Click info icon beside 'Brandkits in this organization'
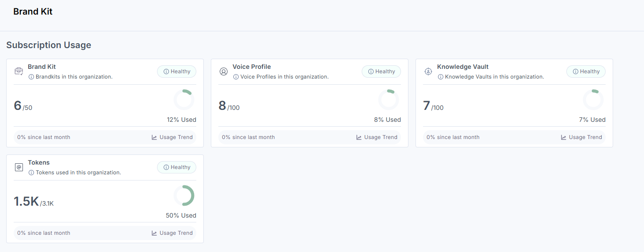Image resolution: width=644 pixels, height=252 pixels. tap(31, 77)
